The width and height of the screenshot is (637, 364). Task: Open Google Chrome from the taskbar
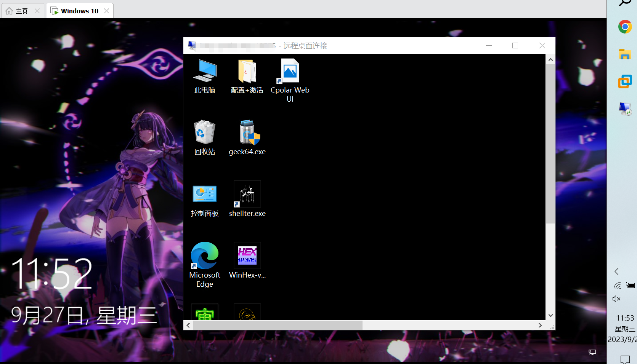(x=625, y=27)
